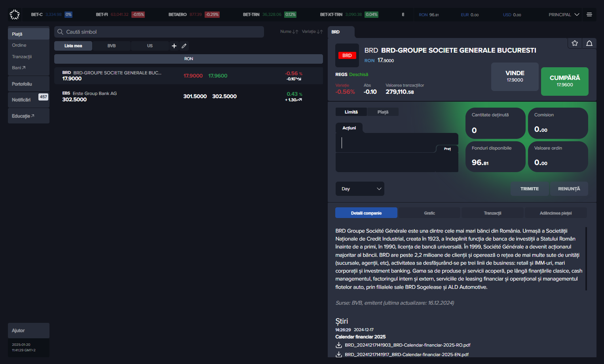Sort the list by Variație
Image resolution: width=604 pixels, height=364 pixels.
click(312, 32)
